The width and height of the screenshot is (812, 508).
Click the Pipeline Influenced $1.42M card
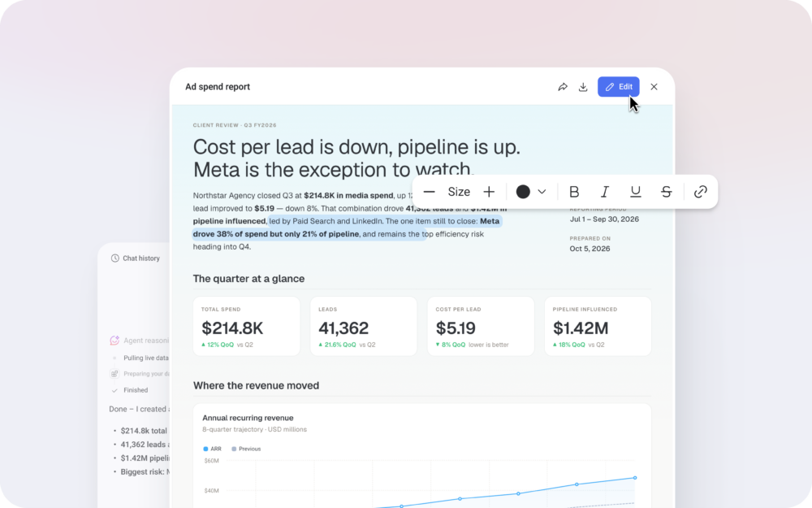(598, 326)
